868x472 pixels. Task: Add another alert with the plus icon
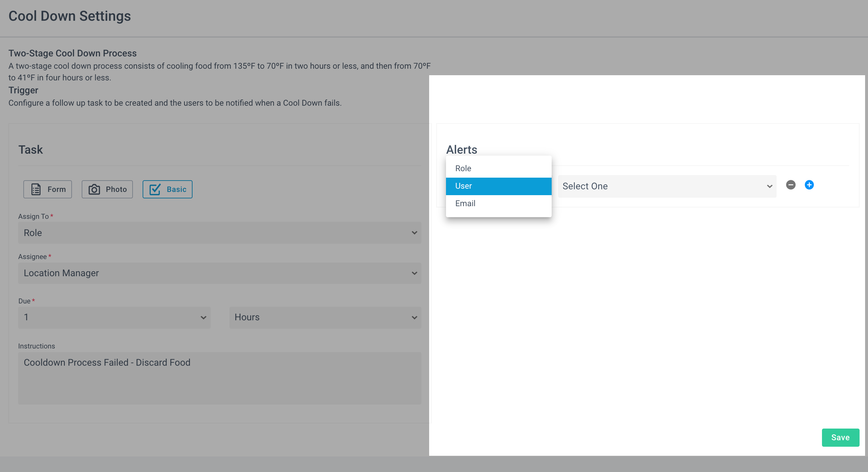coord(809,185)
